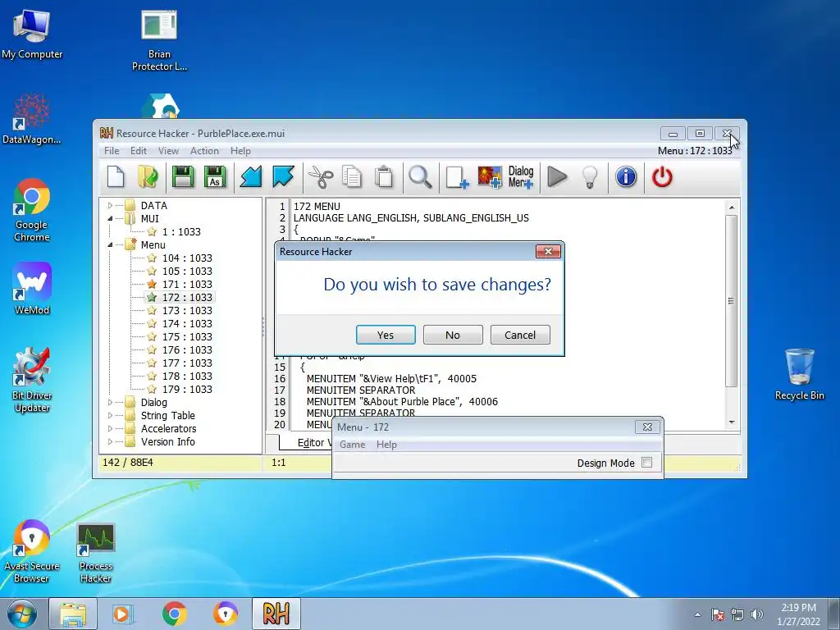Open the View menu

(x=168, y=151)
